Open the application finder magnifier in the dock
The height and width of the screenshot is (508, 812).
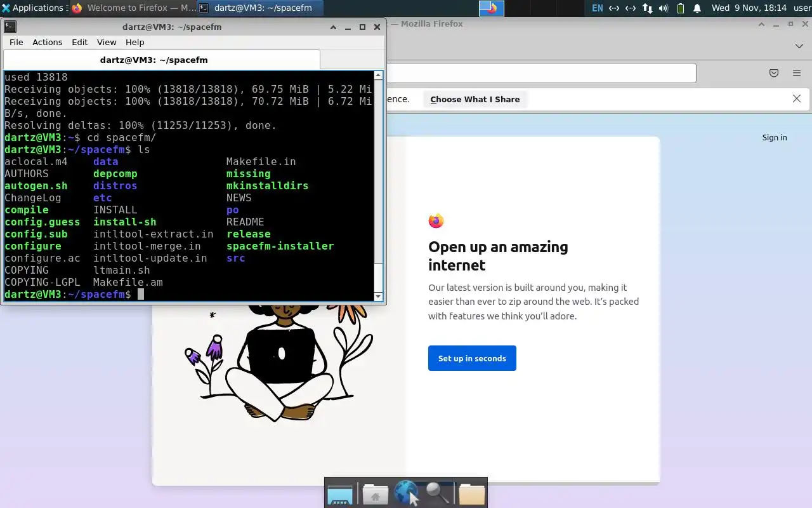click(438, 493)
